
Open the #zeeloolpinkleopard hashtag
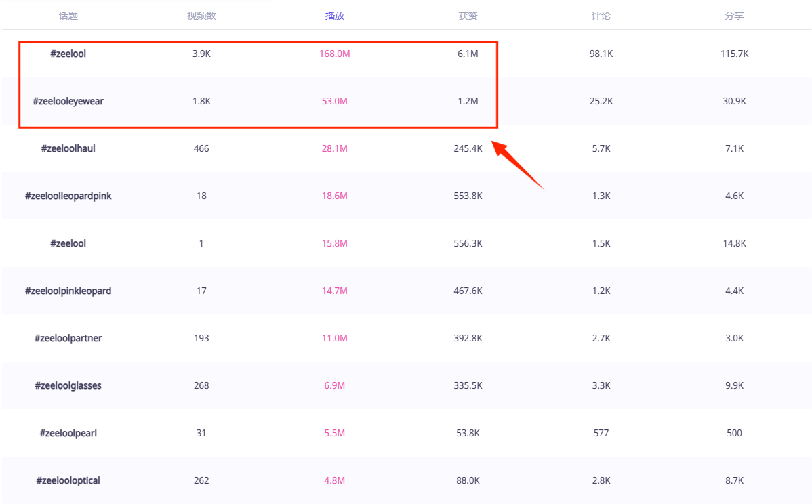pos(68,291)
